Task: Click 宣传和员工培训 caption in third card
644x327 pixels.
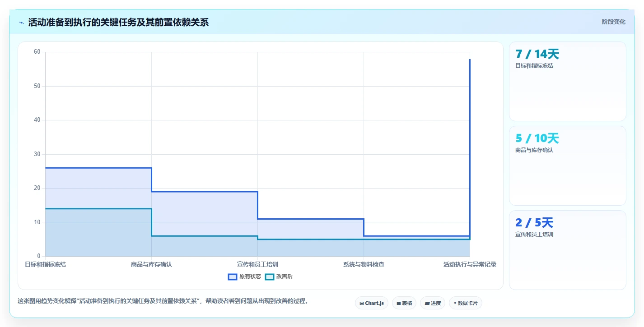Action: pyautogui.click(x=534, y=235)
